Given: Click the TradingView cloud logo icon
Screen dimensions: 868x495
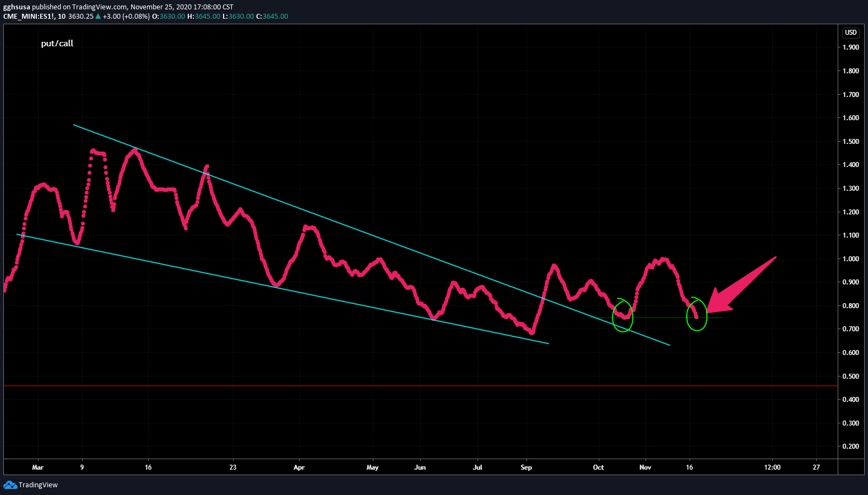Looking at the screenshot, I should click(10, 485).
